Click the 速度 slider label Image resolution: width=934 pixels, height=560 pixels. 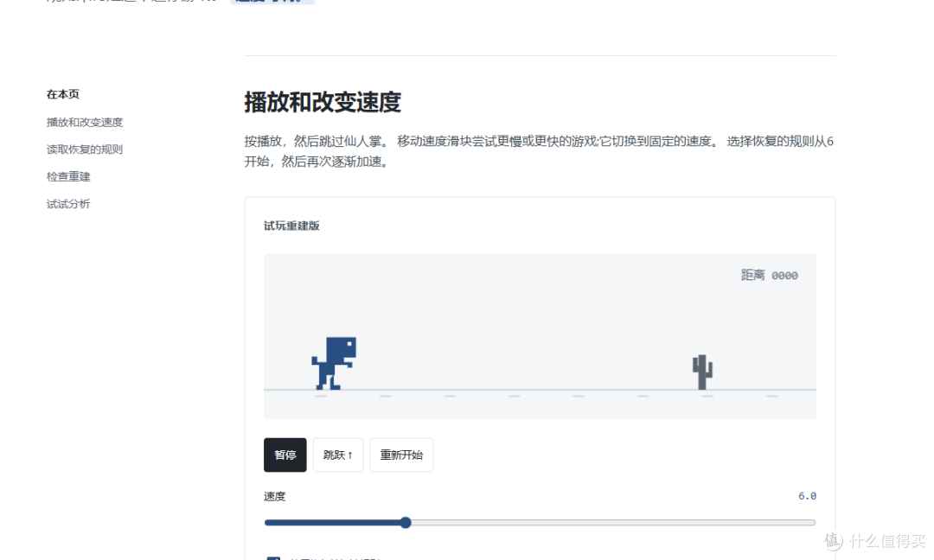tap(275, 496)
